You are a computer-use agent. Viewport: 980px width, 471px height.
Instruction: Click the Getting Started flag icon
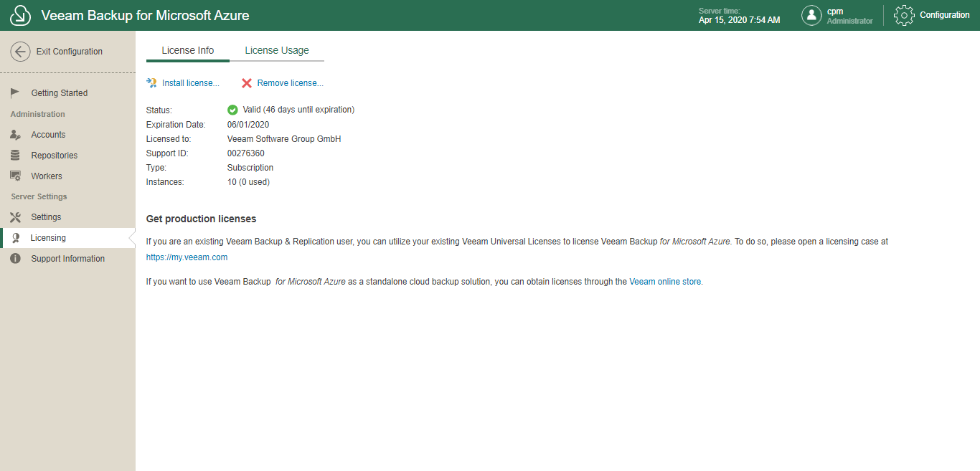pyautogui.click(x=16, y=93)
